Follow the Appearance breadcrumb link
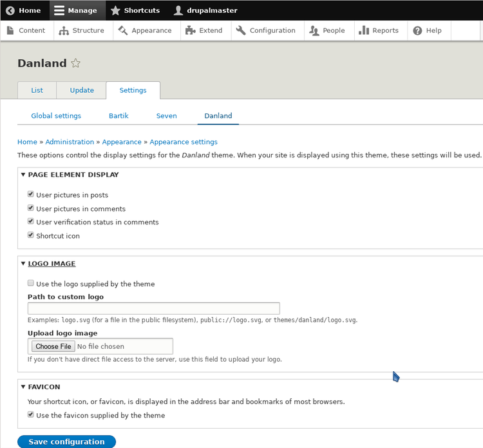 pyautogui.click(x=122, y=142)
